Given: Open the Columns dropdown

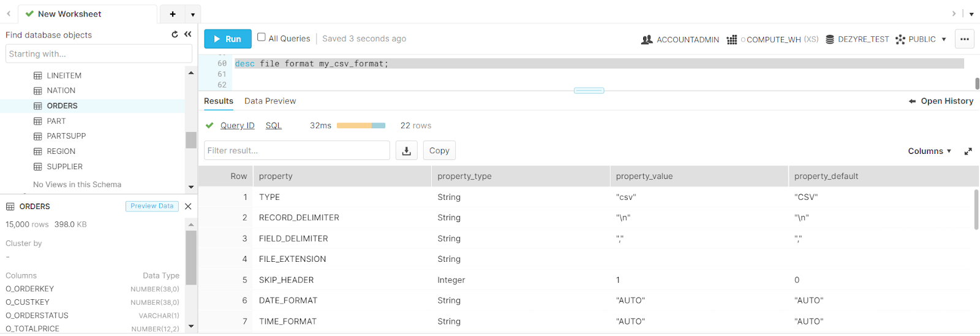Looking at the screenshot, I should click(x=929, y=151).
